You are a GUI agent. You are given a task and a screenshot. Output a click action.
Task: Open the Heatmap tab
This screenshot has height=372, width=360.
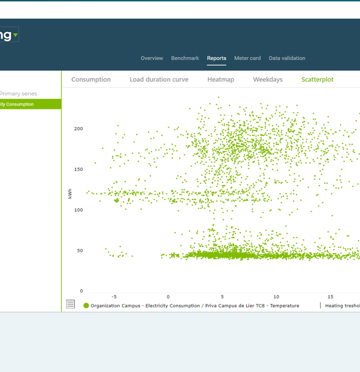point(221,80)
